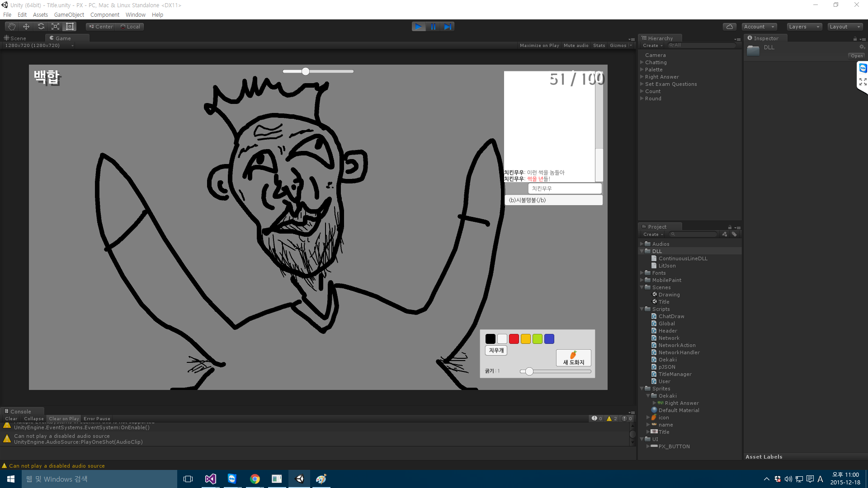The height and width of the screenshot is (488, 868).
Task: Toggle Clear on Play in Console
Action: (x=64, y=419)
